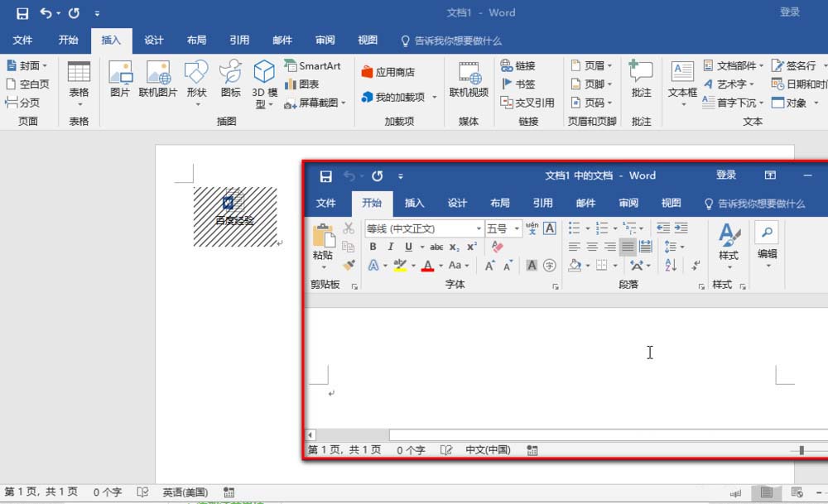828x504 pixels.
Task: Click the 图表 chart icon
Action: click(291, 84)
